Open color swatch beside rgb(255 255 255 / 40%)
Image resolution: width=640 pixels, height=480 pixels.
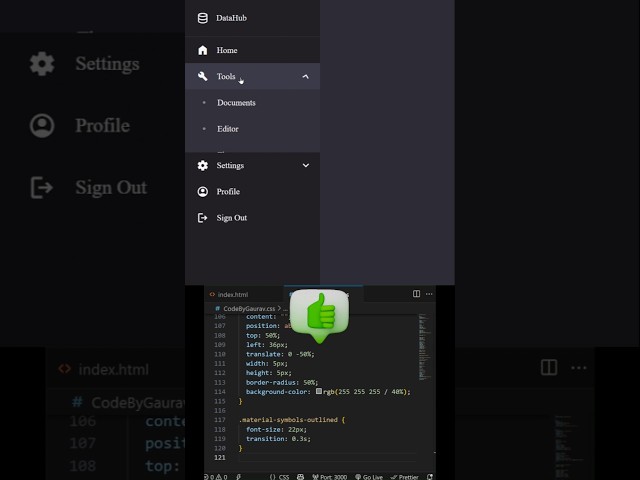(319, 391)
